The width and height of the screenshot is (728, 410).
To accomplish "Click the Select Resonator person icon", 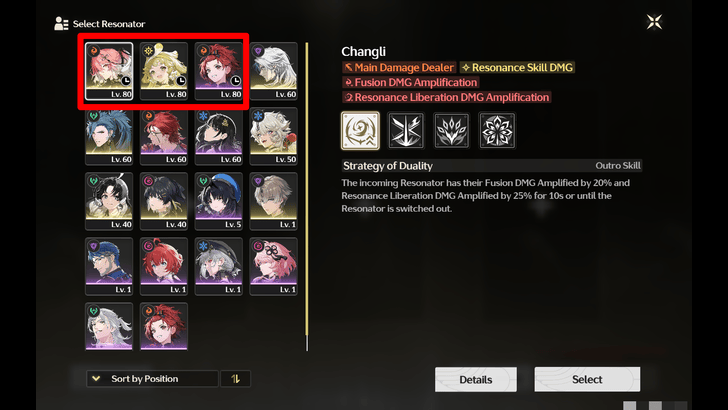I will [x=61, y=24].
